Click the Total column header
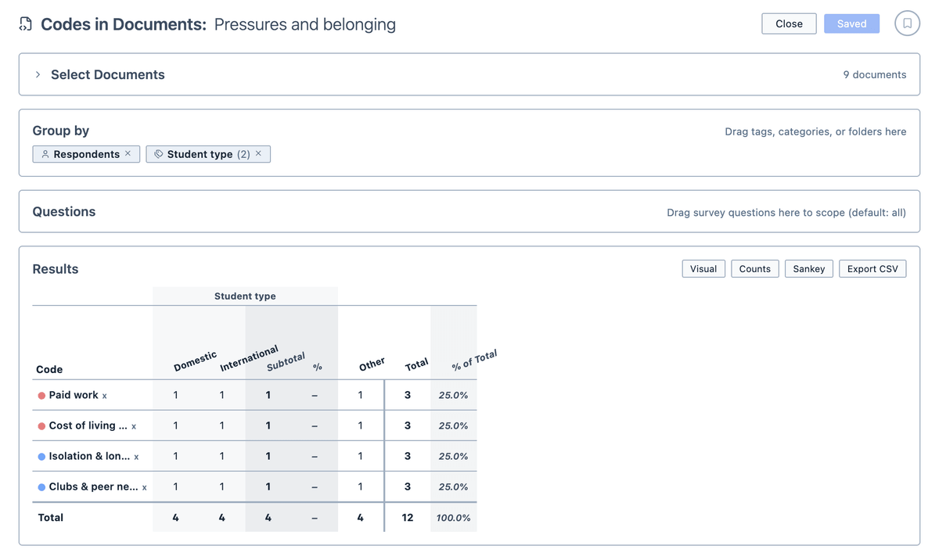939x560 pixels. tap(416, 364)
